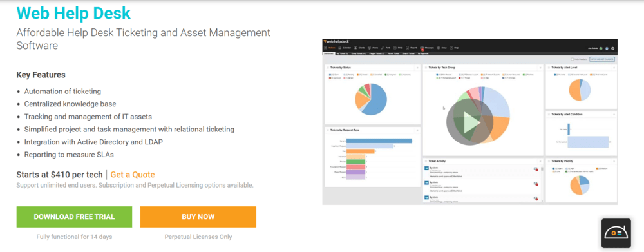Screen dimensions: 644x252
Task: Select the Setup gear icon in the preview
Action: [x=439, y=48]
